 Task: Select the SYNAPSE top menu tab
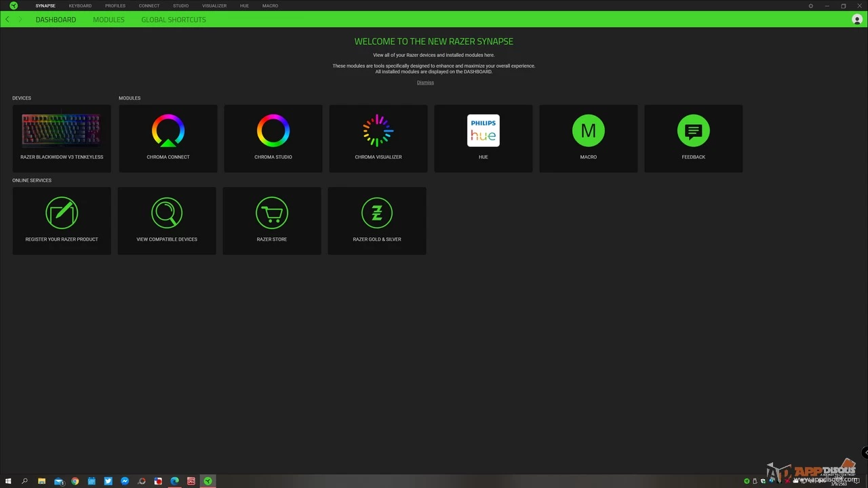pyautogui.click(x=45, y=5)
